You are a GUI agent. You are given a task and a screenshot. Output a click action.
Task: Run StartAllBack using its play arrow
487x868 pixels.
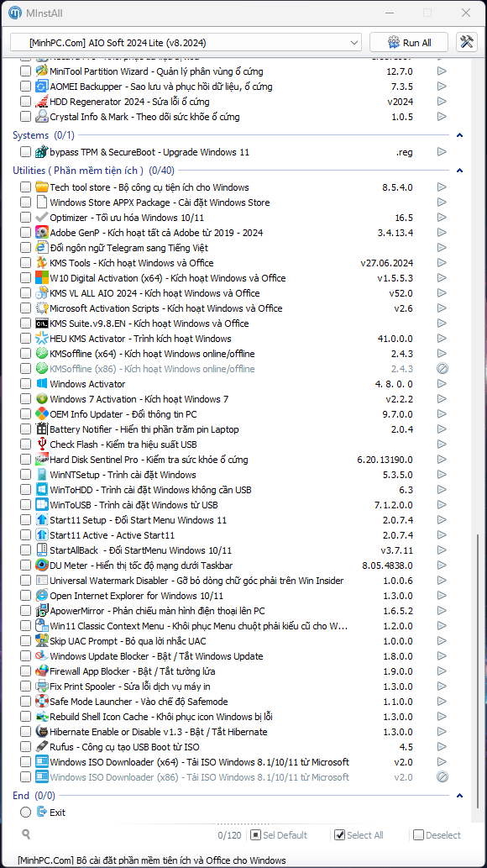(x=442, y=550)
